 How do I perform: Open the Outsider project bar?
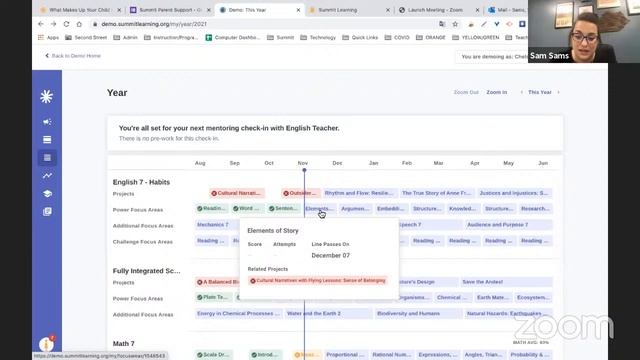(301, 193)
